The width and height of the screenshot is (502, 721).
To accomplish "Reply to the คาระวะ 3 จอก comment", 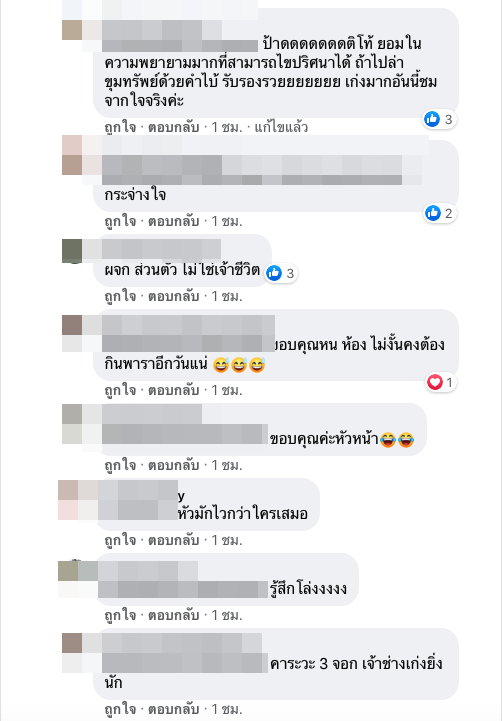I will pyautogui.click(x=173, y=709).
